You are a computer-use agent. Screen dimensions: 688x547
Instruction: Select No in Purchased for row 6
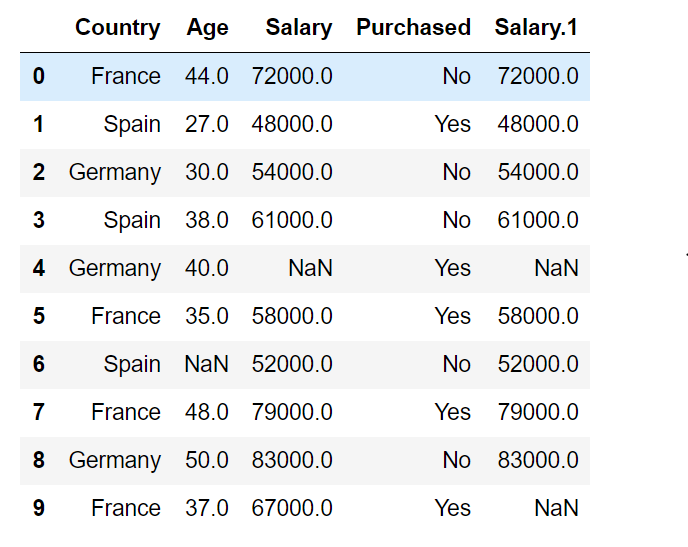456,364
